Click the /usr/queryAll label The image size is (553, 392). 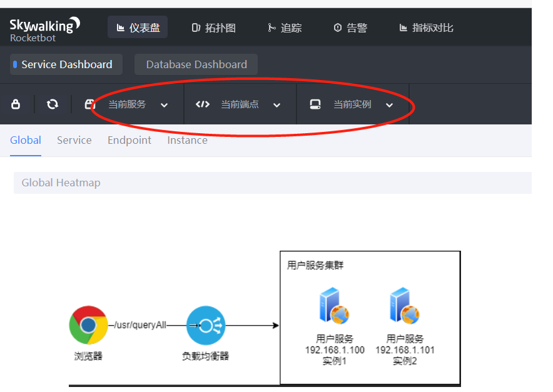(140, 324)
